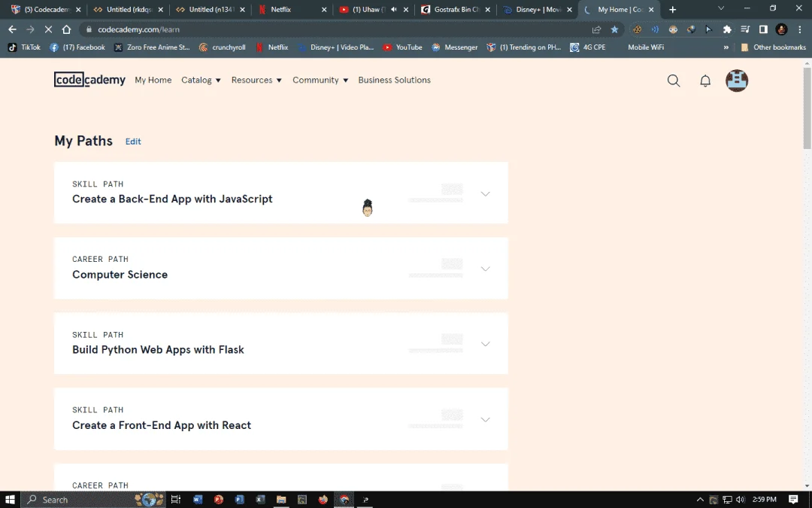Mute the Uhaw YouTube tab audio icon
Screen dimensions: 812x508
click(x=394, y=9)
